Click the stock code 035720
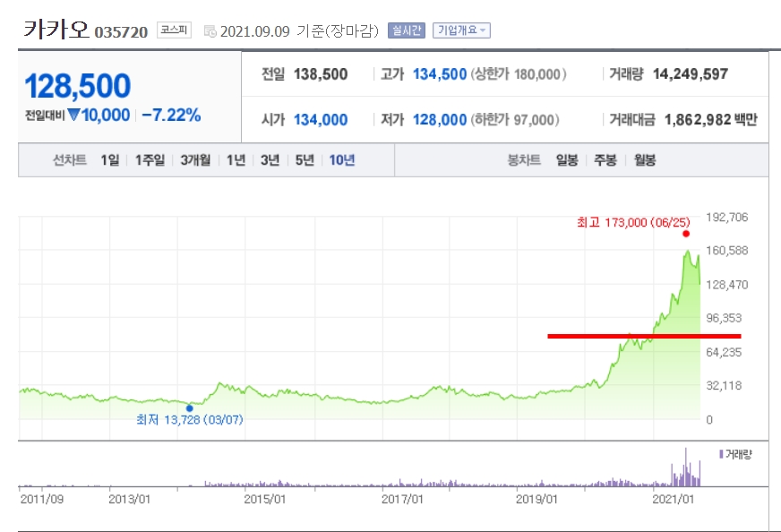 [121, 32]
